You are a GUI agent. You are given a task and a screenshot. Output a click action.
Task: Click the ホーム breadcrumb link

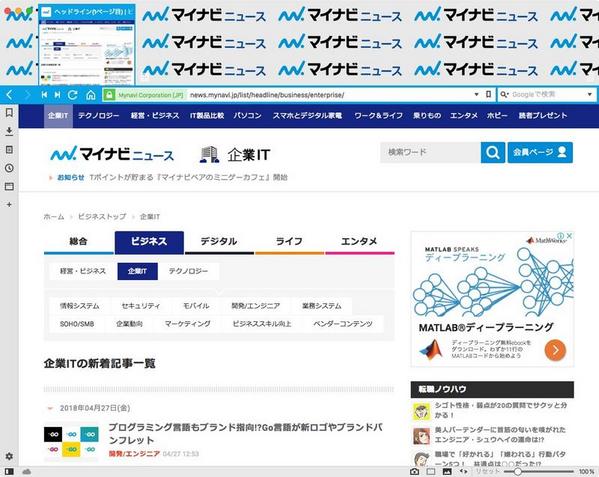(54, 217)
